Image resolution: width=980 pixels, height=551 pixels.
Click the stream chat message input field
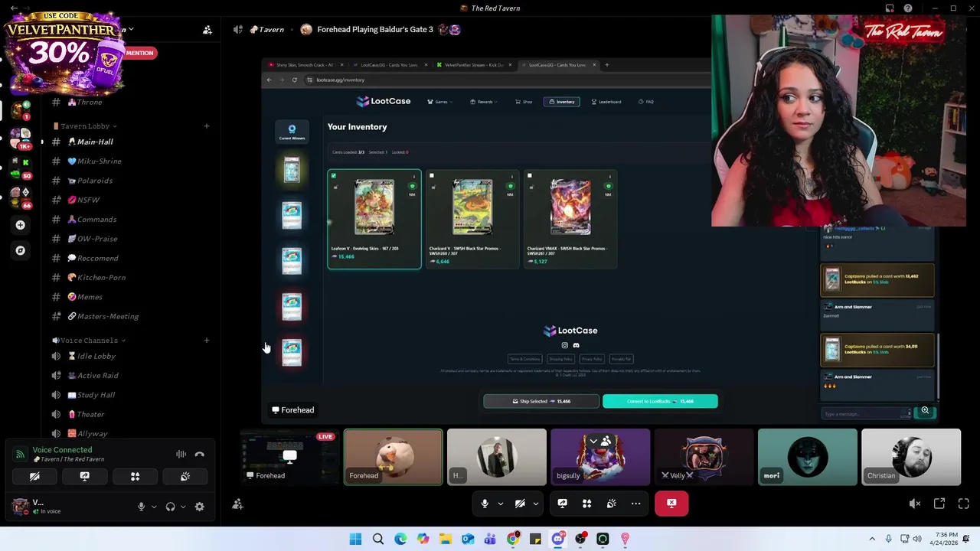(866, 414)
